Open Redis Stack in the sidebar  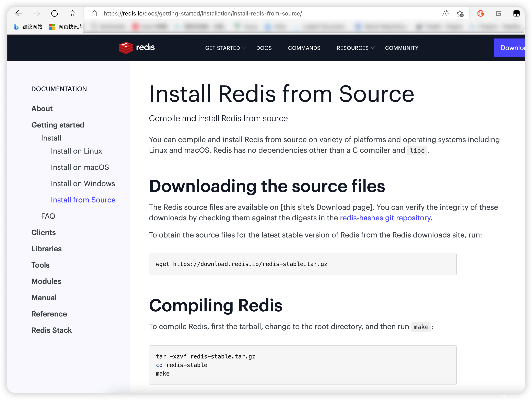[51, 330]
